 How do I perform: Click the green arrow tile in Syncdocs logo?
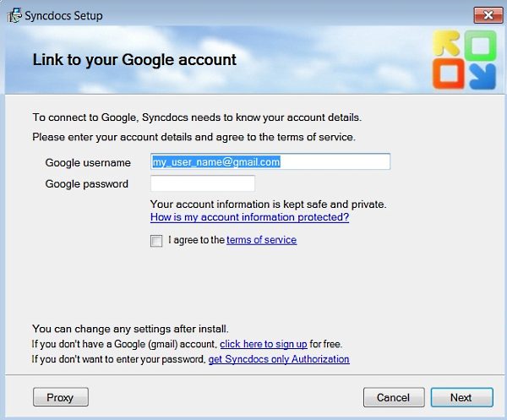[x=477, y=44]
